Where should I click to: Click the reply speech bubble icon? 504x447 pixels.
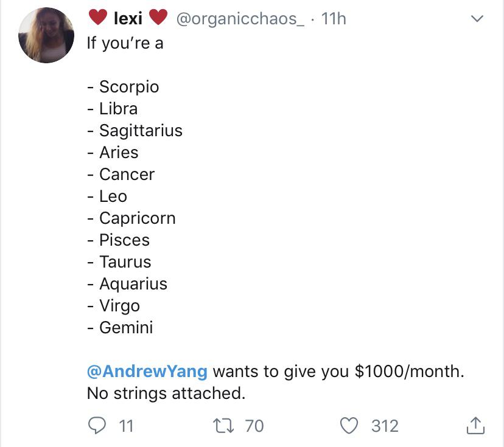point(97,426)
